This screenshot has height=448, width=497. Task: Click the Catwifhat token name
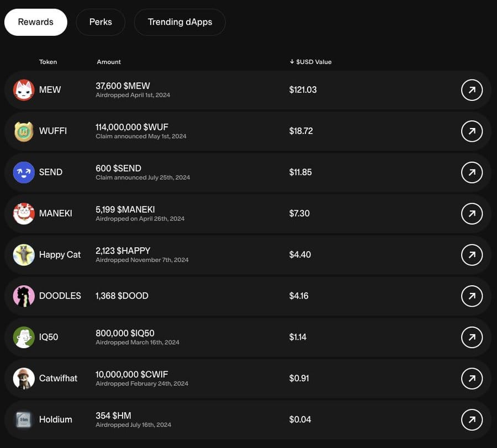58,378
